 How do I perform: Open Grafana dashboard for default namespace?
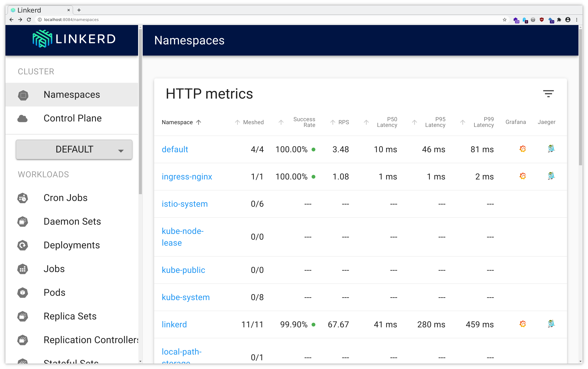tap(522, 149)
